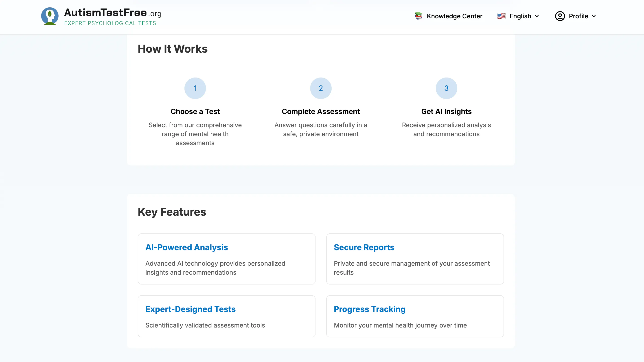Click the Expert-Designed Tests heading
The height and width of the screenshot is (362, 644).
190,309
